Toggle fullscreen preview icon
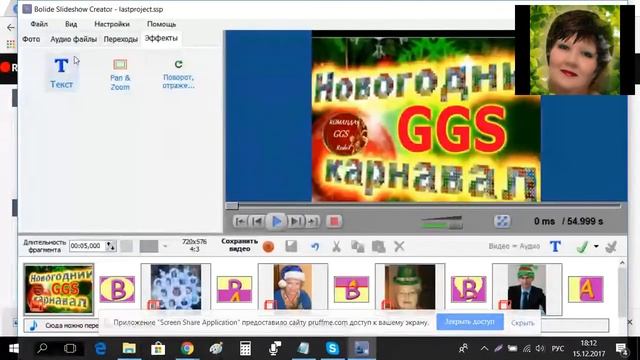This screenshot has height=360, width=640. point(502,221)
